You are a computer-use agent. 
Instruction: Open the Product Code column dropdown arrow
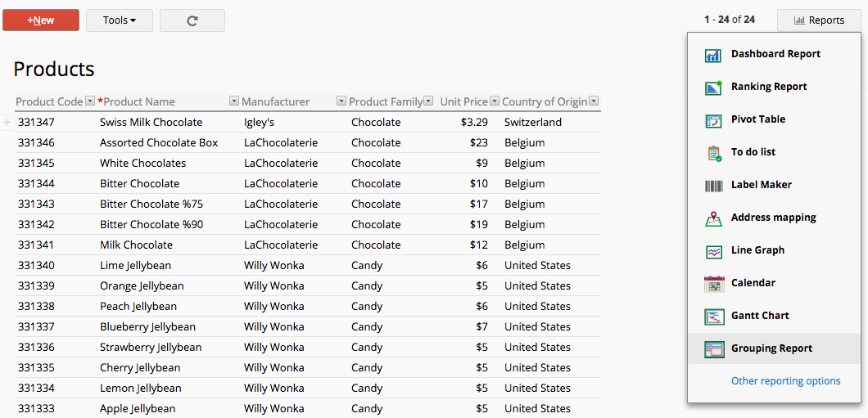(x=90, y=101)
